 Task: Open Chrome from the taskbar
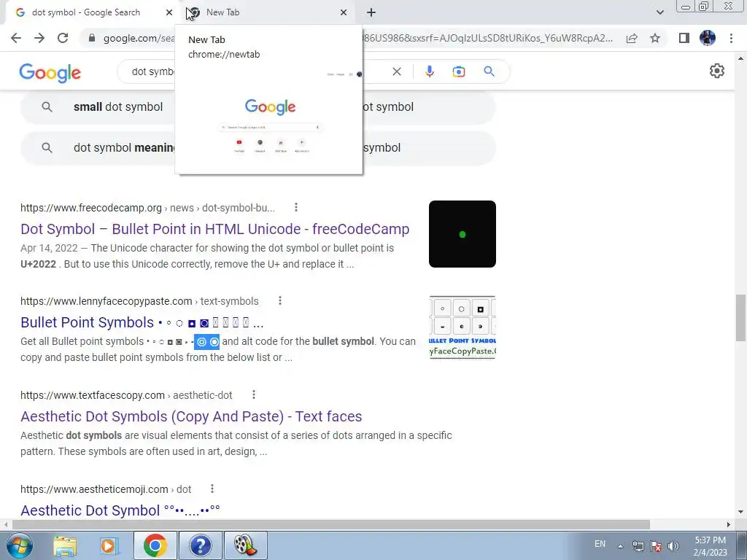155,545
